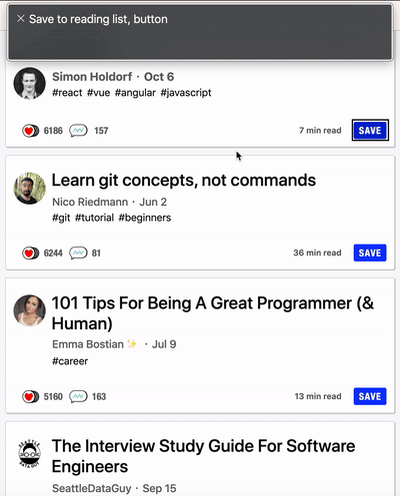Click the 6186 reaction count
This screenshot has height=496, width=400.
(x=53, y=131)
